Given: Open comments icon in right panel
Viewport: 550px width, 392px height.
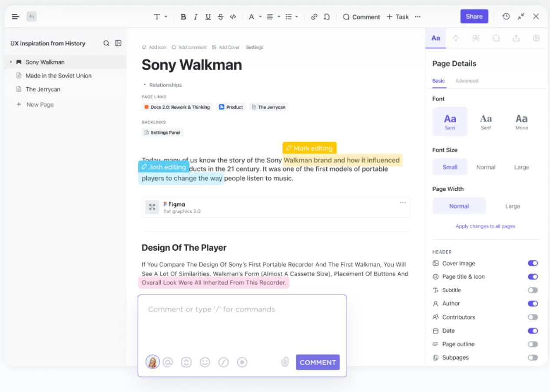Looking at the screenshot, I should 496,38.
